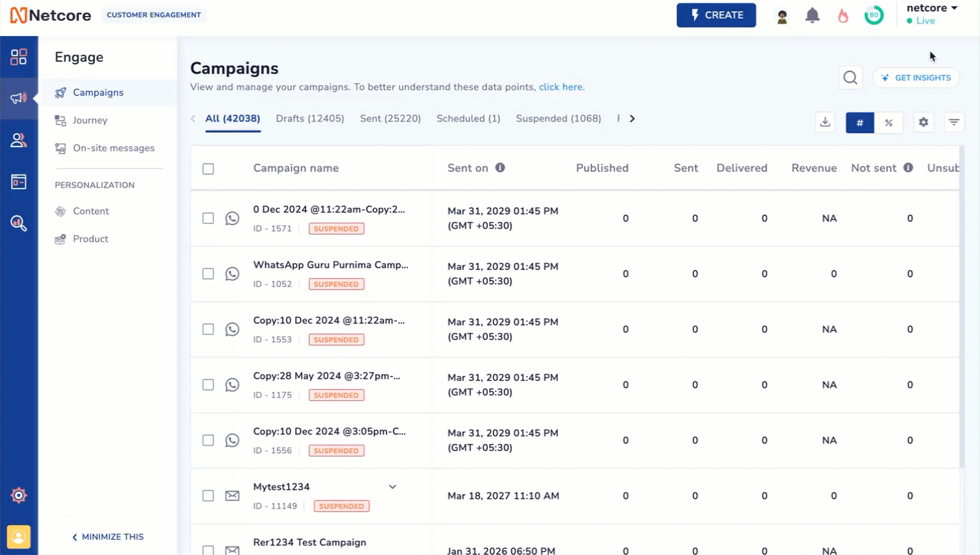Image resolution: width=980 pixels, height=555 pixels.
Task: Open campaign '0 Dec 2024 @11:22am-Copy:2...'
Action: click(329, 209)
